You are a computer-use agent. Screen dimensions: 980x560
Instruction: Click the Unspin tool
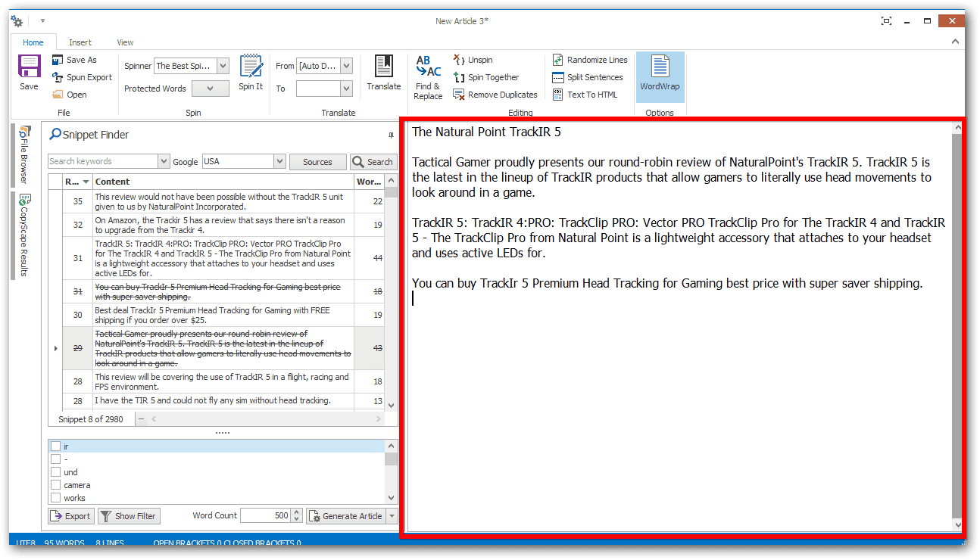[473, 60]
